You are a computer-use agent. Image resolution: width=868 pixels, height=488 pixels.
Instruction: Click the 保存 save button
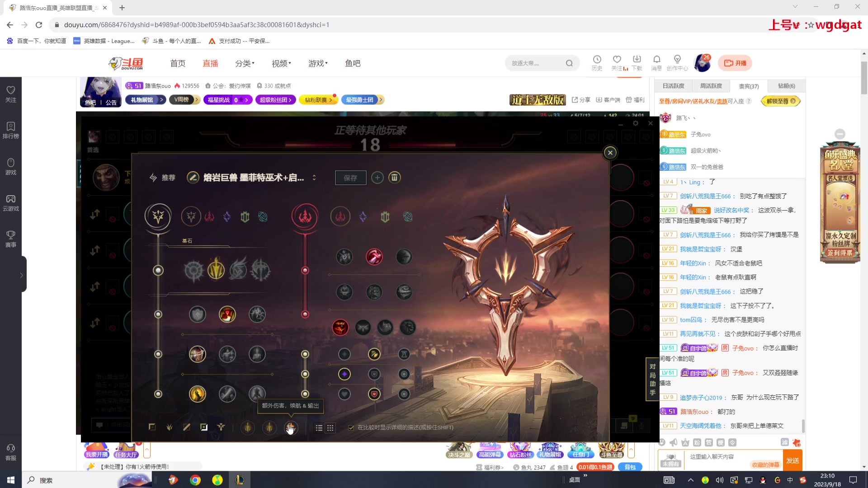tap(350, 178)
